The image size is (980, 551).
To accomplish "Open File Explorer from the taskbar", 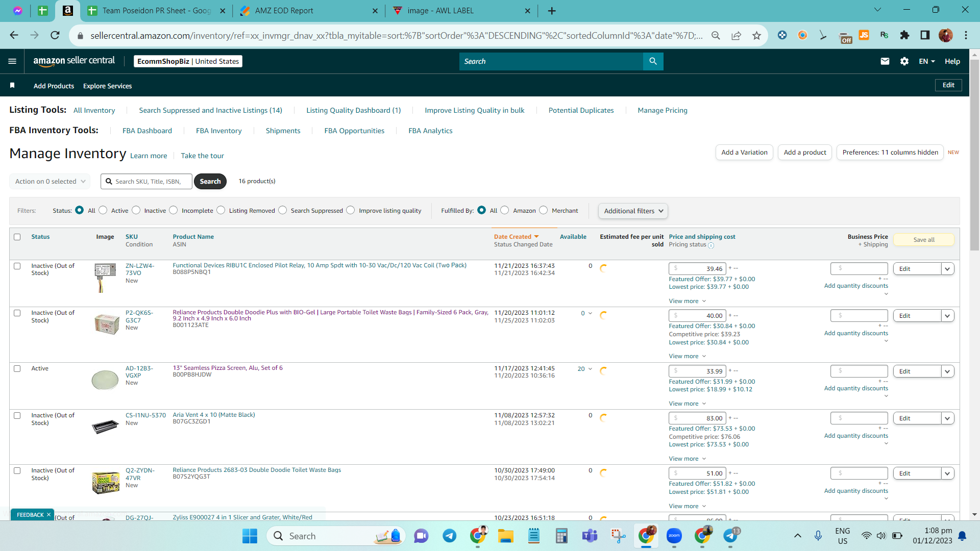I will click(505, 536).
